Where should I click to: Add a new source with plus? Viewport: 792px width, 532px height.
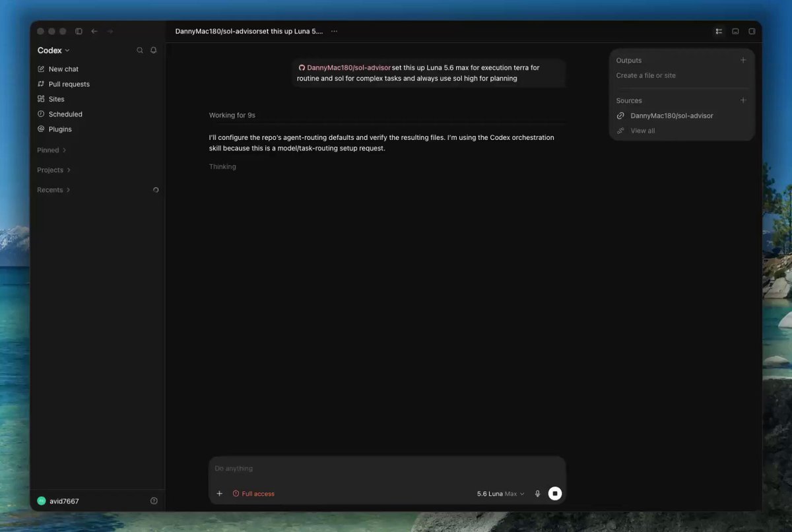(743, 100)
